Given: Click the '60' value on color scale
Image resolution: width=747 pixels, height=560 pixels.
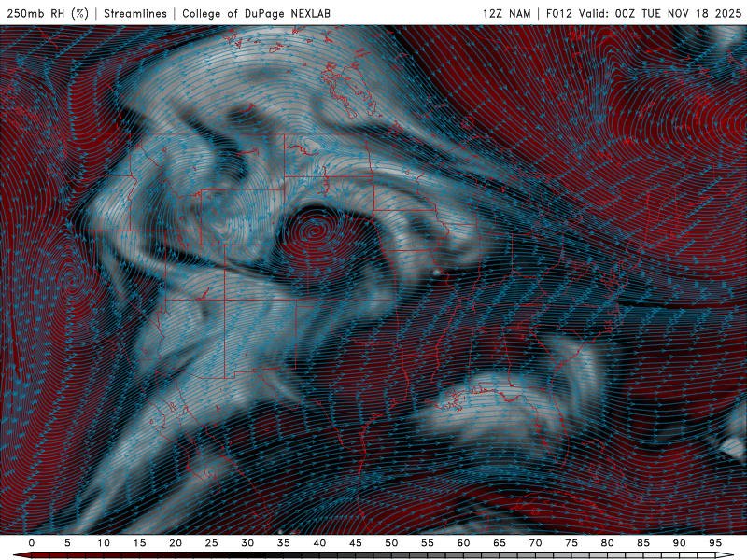Looking at the screenshot, I should tap(463, 543).
